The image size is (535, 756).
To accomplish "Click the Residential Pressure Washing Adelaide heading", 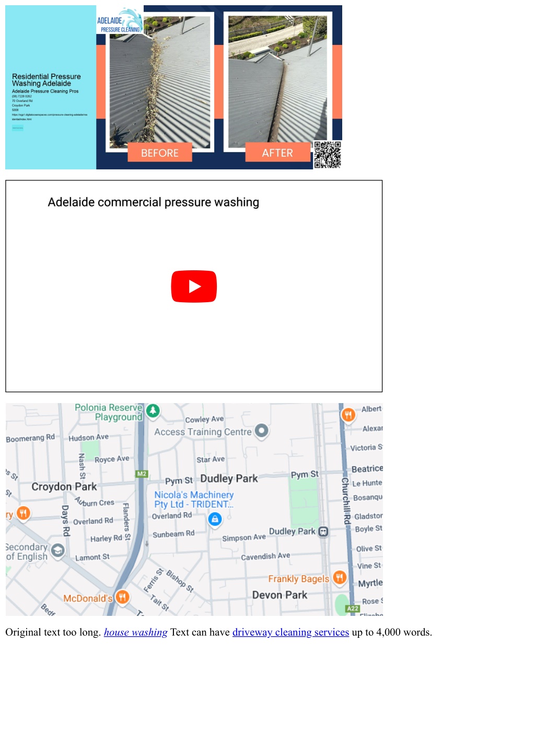I will point(46,80).
